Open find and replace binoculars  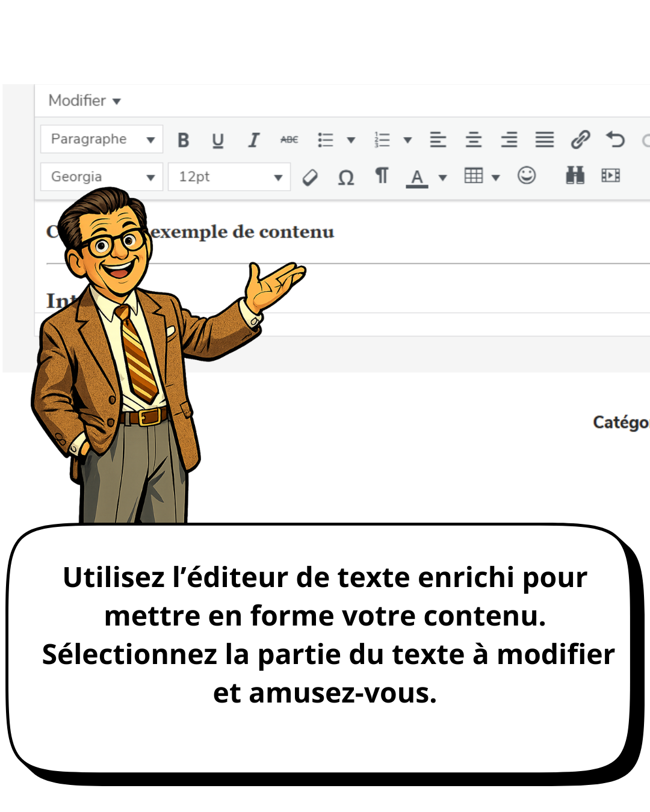click(575, 176)
